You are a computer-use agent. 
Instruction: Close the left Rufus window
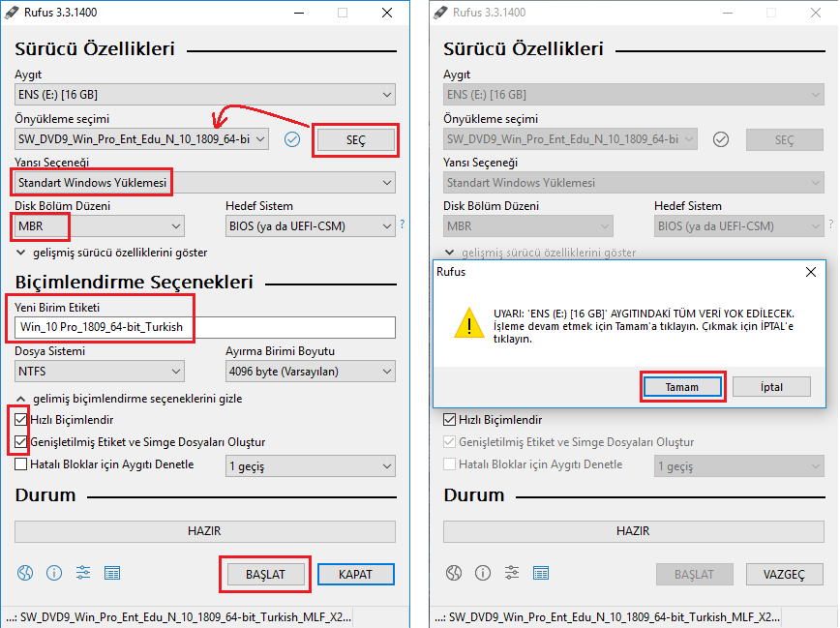coord(387,13)
